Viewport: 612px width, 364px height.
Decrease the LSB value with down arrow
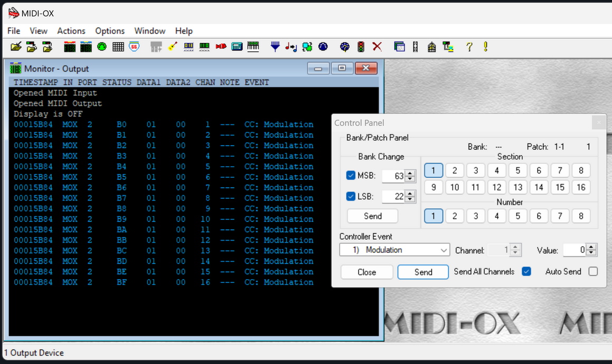click(410, 199)
